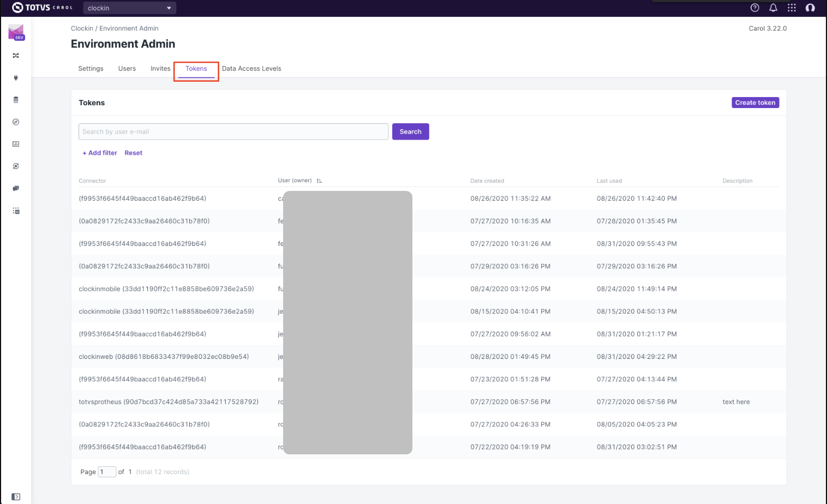Screen dimensions: 827x504
Task: Click the Create token button
Action: [755, 103]
